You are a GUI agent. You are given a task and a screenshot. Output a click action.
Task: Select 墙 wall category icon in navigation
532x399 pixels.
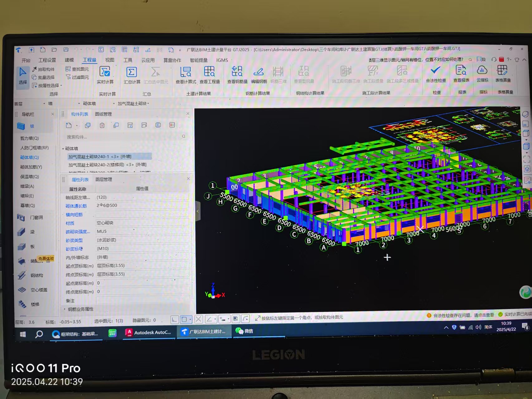21,126
